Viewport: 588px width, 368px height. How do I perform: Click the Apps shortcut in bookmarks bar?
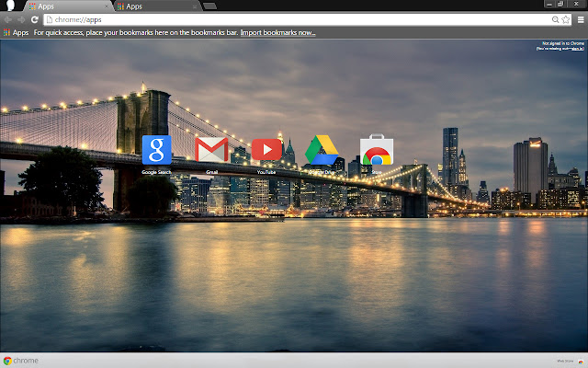point(17,33)
